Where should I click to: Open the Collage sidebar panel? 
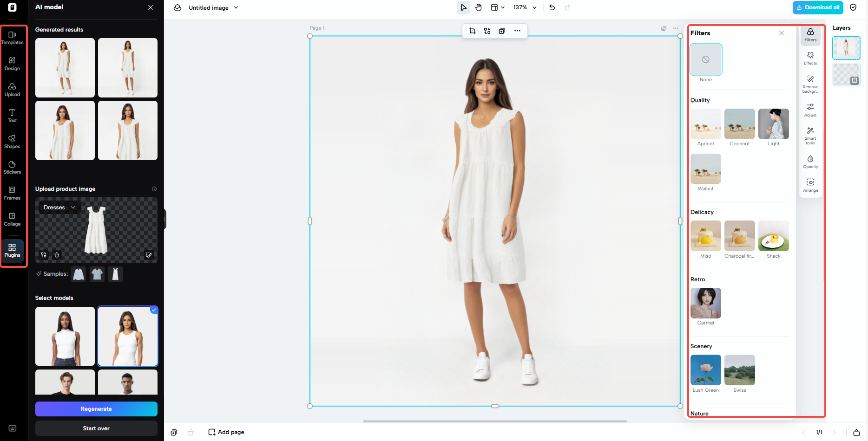(13, 220)
